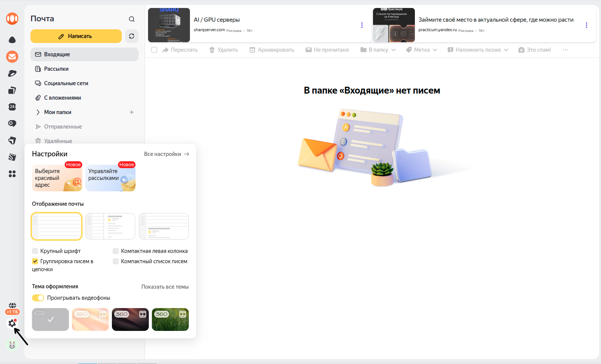Open Социальные сети folder
Viewport: 601px width, 364px height.
pos(84,83)
